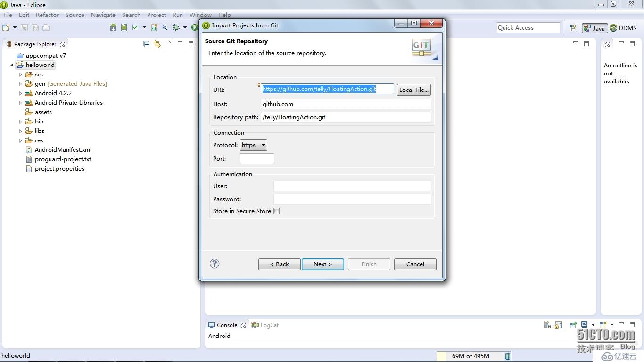The image size is (644, 362).
Task: Click the Cancel button in dialog
Action: (415, 264)
